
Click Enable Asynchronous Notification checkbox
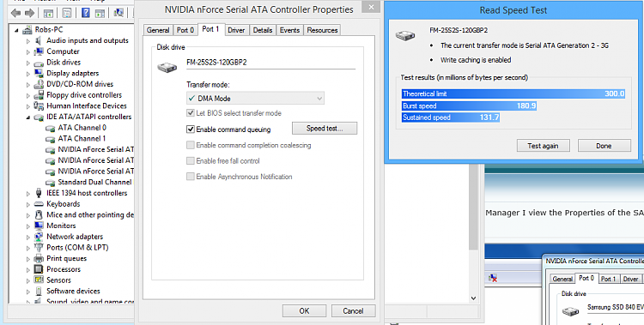pyautogui.click(x=190, y=177)
